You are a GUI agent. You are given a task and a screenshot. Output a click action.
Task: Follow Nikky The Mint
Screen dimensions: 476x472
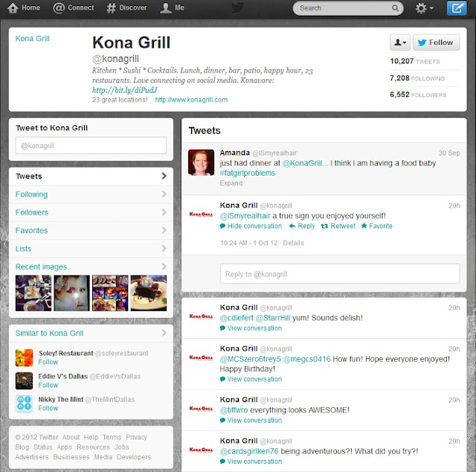[48, 408]
